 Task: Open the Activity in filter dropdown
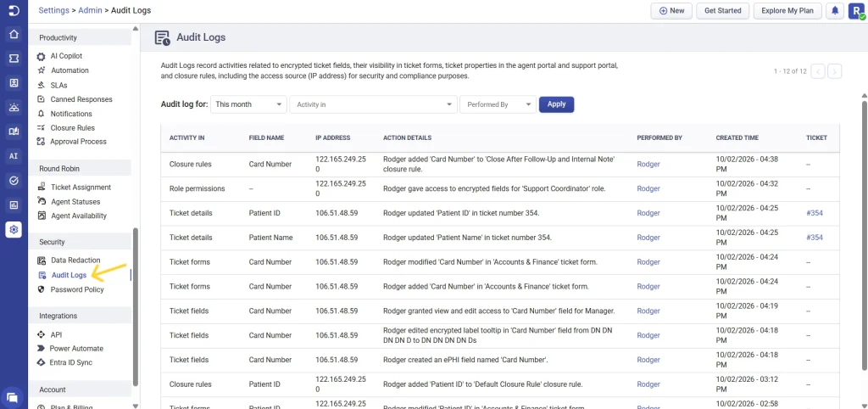(x=374, y=104)
